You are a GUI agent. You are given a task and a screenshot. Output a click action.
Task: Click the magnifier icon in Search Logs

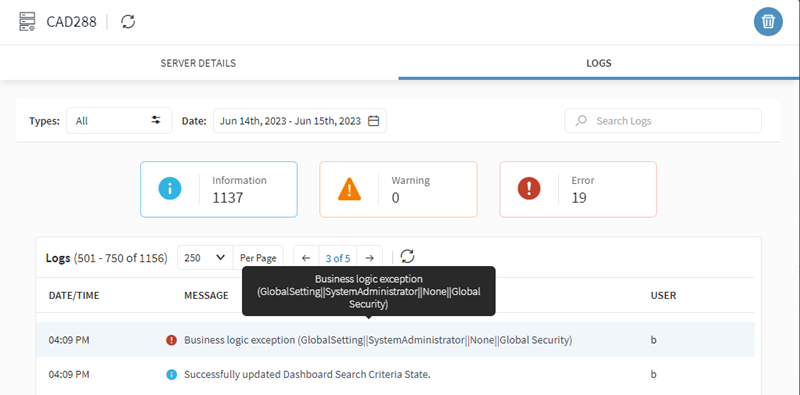(581, 121)
